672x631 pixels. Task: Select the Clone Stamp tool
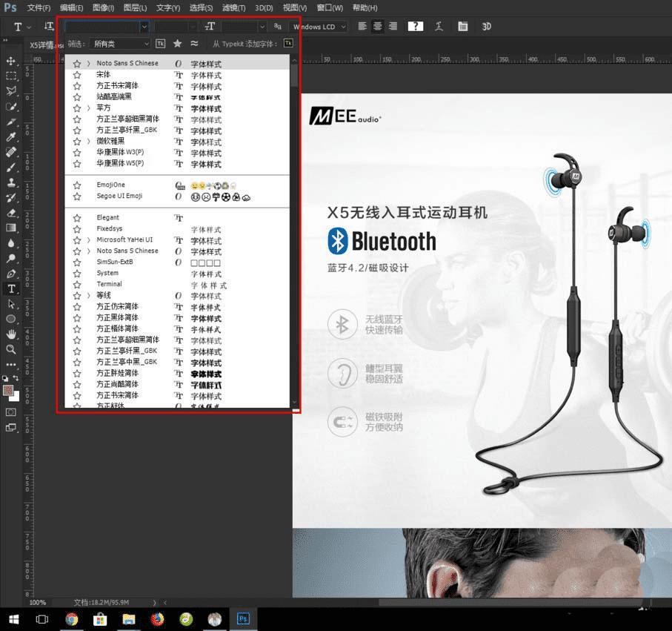(x=11, y=182)
